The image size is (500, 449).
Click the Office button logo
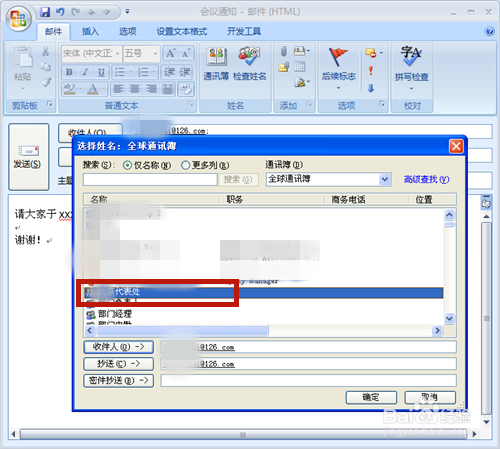pyautogui.click(x=19, y=19)
